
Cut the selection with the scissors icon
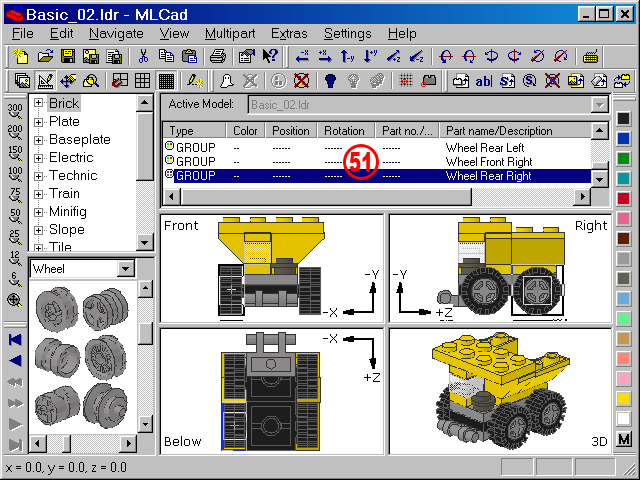(143, 56)
